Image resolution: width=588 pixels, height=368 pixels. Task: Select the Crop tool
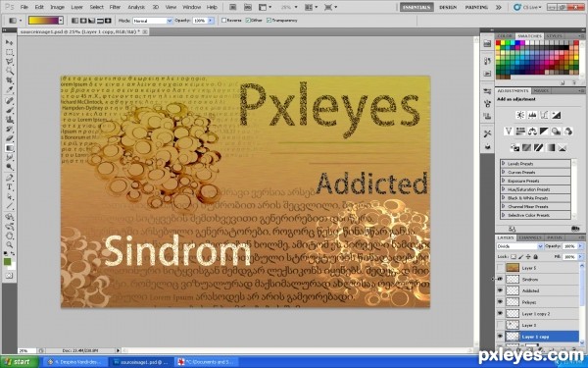pos(10,80)
